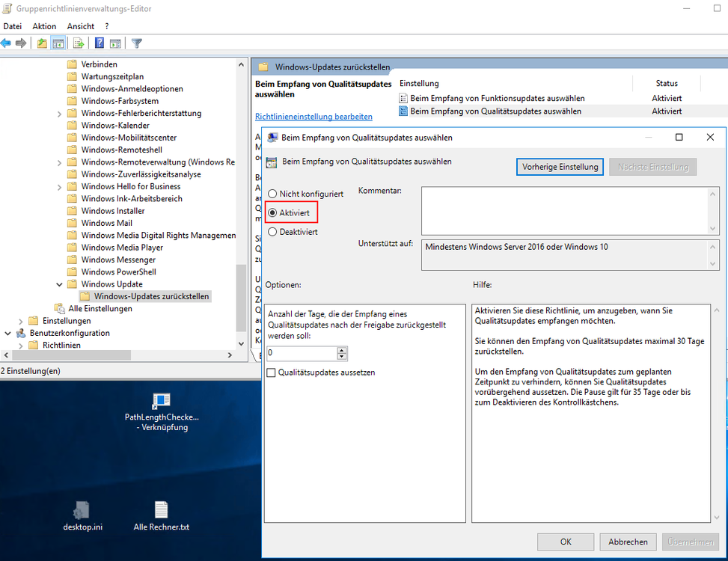Click the filter funnel toolbar icon
This screenshot has height=561, width=728.
pos(137,43)
